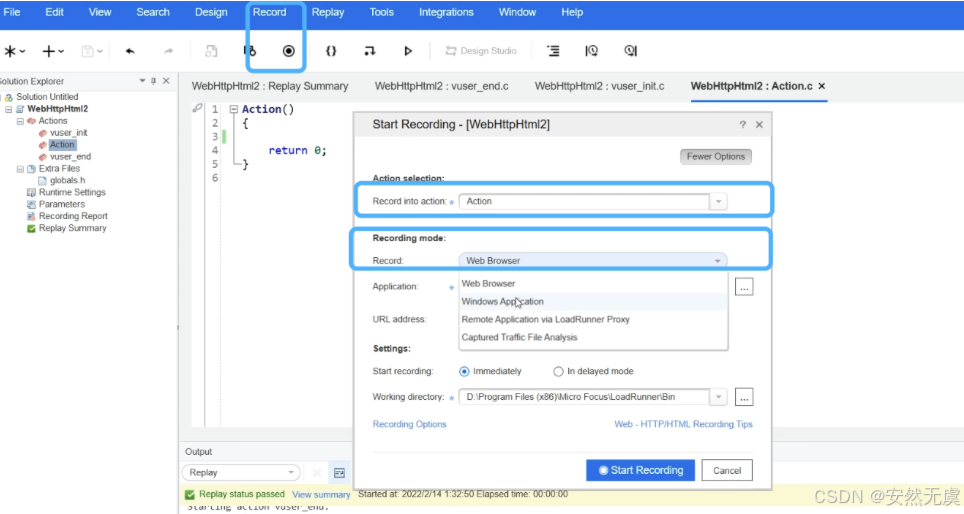
Task: Click the indented lines toolbar icon
Action: (x=553, y=51)
